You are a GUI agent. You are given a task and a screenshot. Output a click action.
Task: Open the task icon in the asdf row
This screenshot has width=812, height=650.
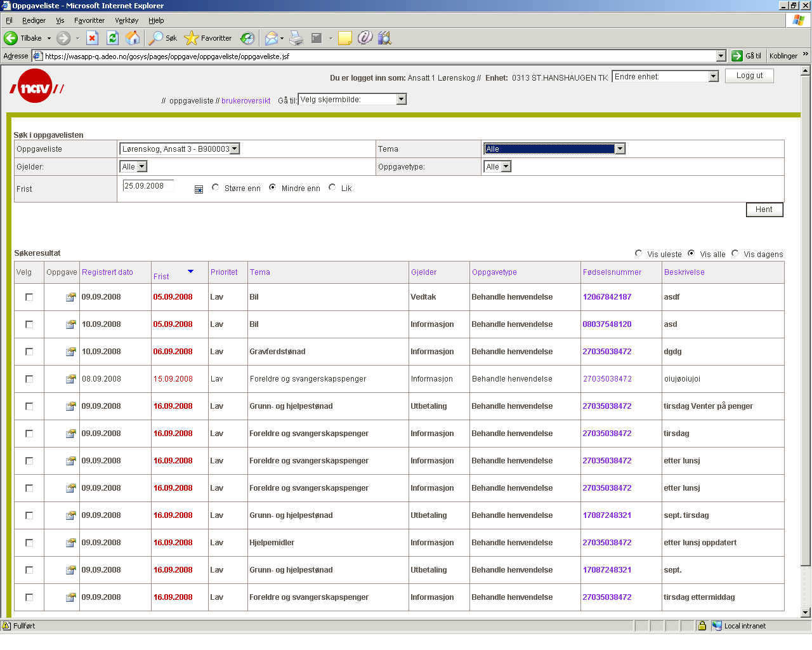[x=70, y=297]
